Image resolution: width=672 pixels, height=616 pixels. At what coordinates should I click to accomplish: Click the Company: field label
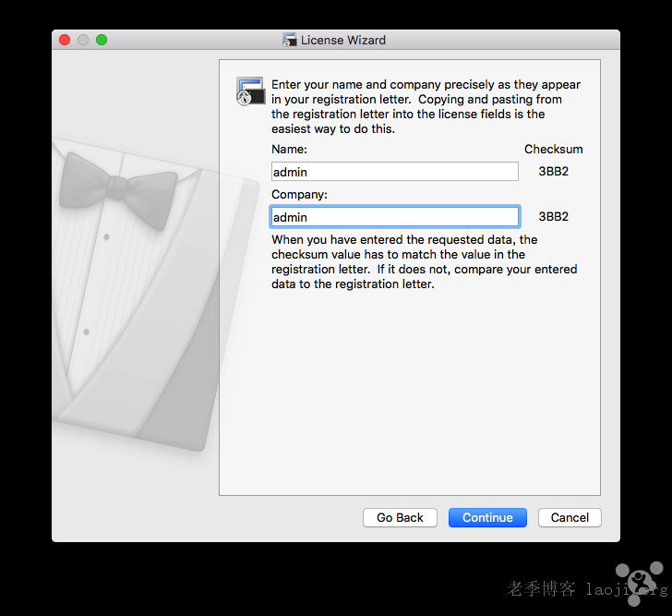pos(299,195)
